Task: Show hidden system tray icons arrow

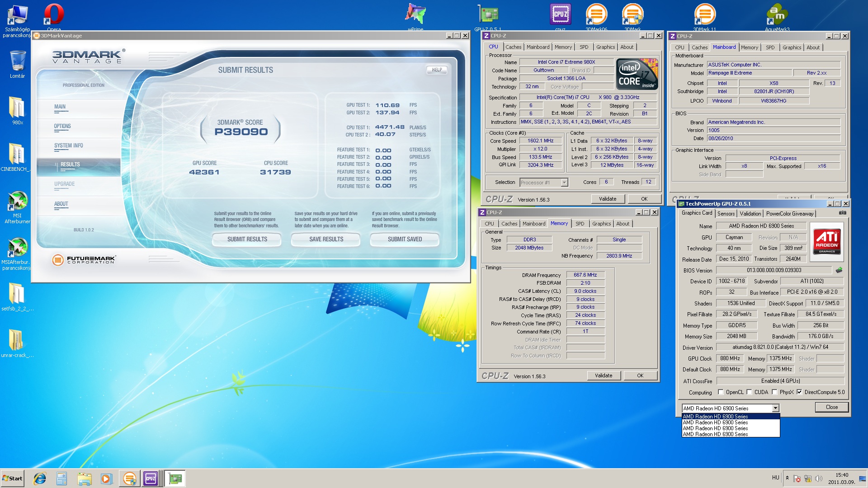Action: 787,478
